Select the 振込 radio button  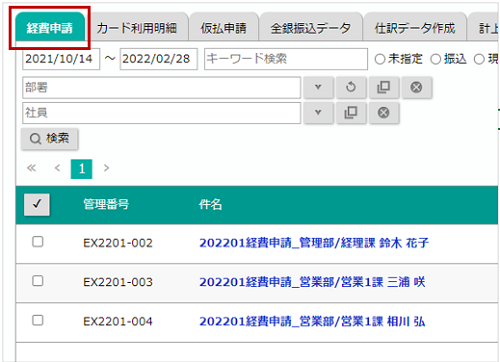click(436, 59)
